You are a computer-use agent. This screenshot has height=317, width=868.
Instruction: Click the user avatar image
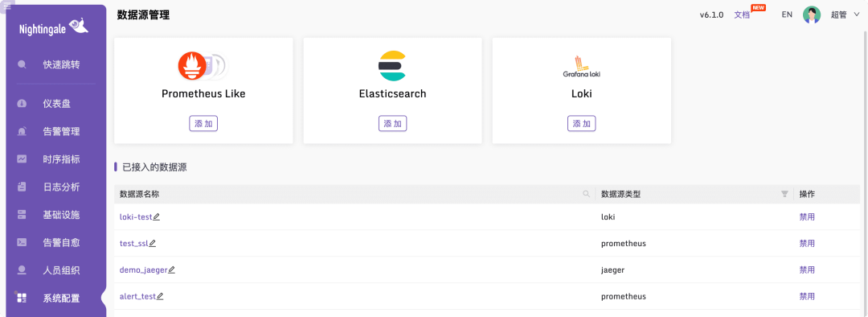[x=812, y=15]
